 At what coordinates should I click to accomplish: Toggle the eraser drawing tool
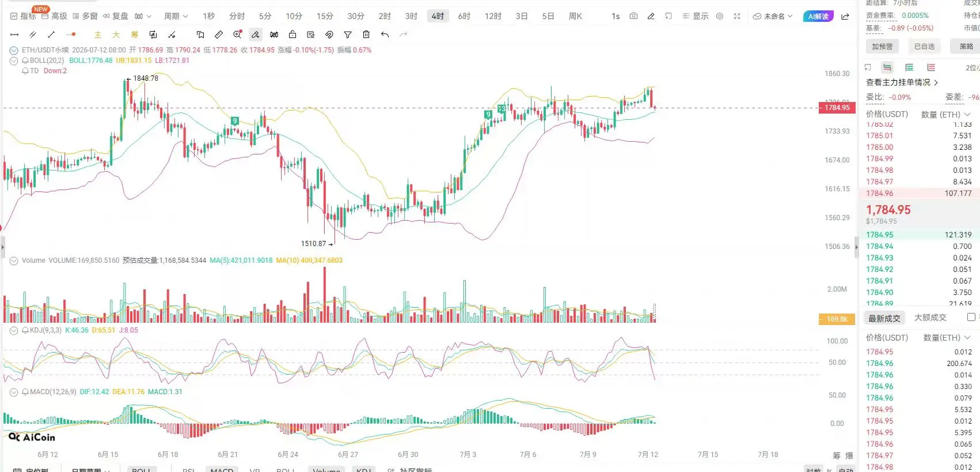[256, 35]
